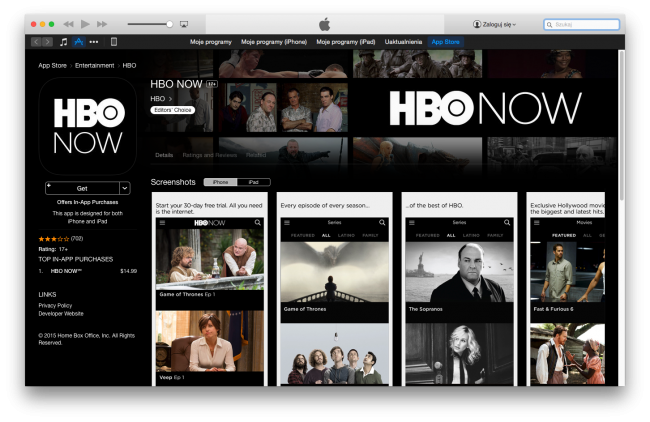Open the 'Exclusive Hollywood movies' screenshot
Viewport: 650px width, 422px height.
[565, 289]
